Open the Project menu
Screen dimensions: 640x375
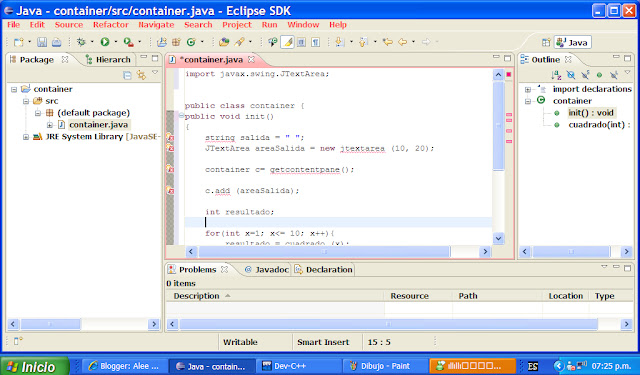pos(237,24)
